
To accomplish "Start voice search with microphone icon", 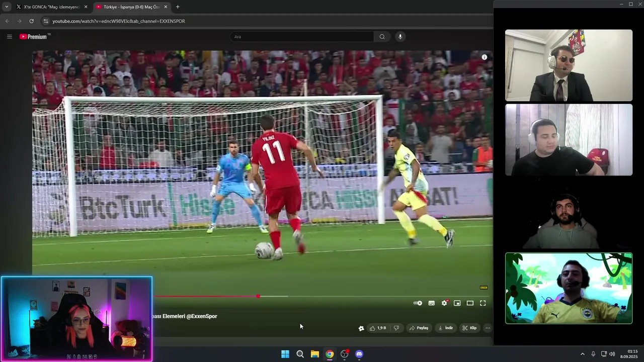I will click(x=400, y=37).
